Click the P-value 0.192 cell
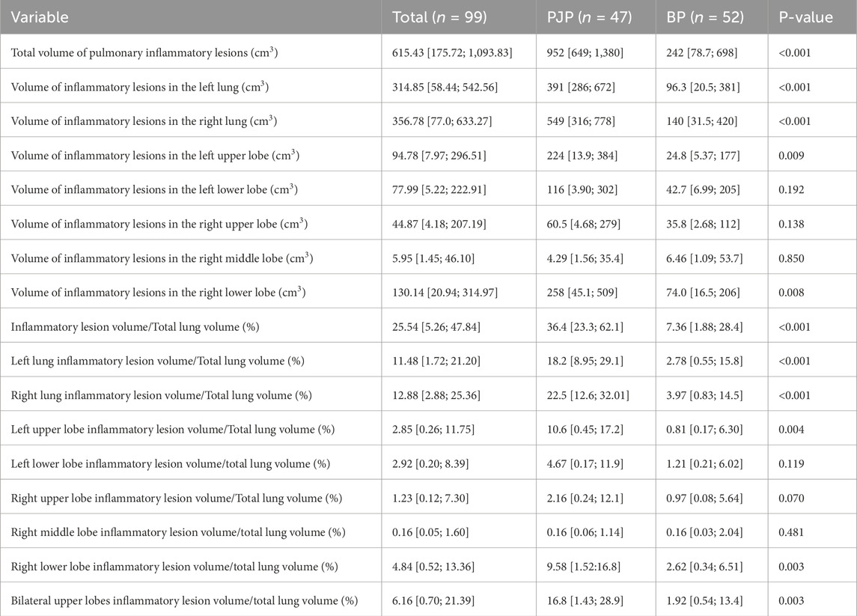Image resolution: width=857 pixels, height=616 pixels. coord(792,190)
